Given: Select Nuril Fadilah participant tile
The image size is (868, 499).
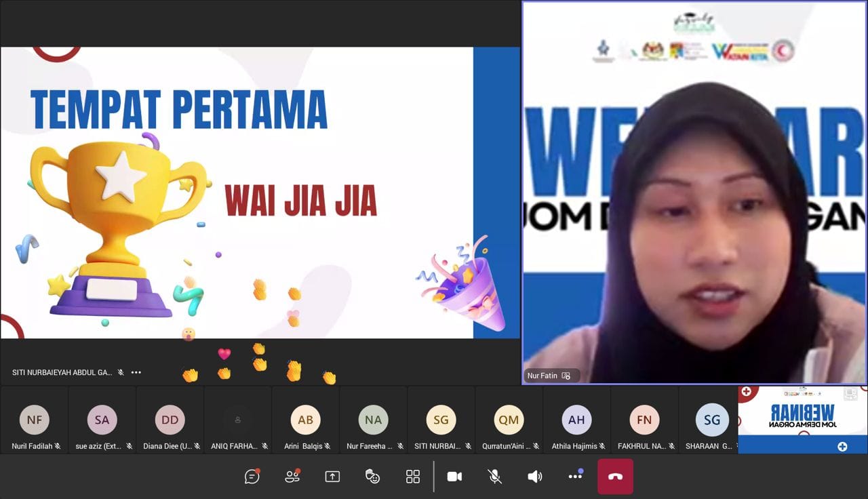Looking at the screenshot, I should click(x=34, y=420).
